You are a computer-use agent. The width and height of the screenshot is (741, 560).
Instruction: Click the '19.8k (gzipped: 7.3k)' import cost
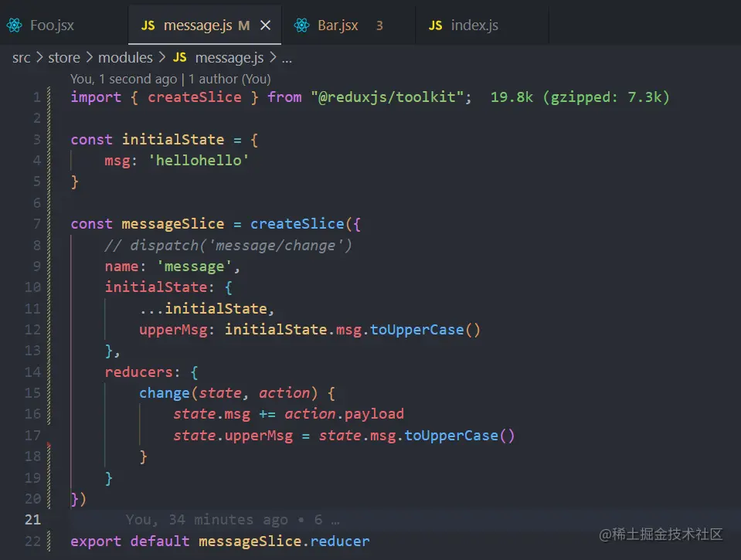pos(580,97)
